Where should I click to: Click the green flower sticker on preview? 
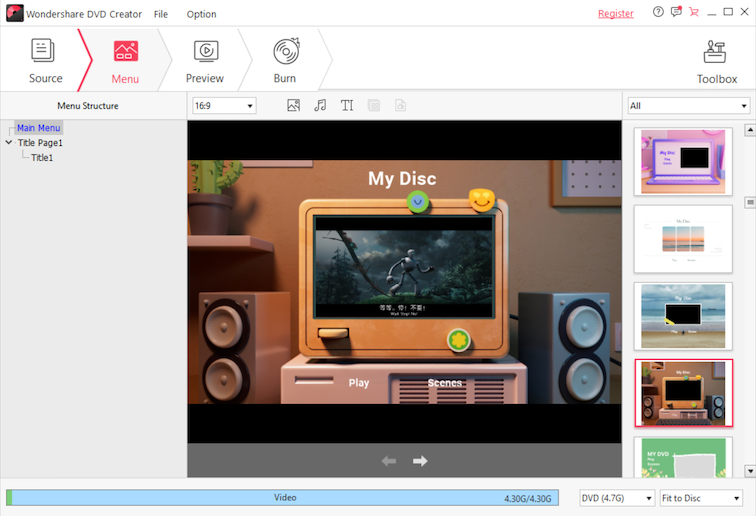pyautogui.click(x=459, y=340)
